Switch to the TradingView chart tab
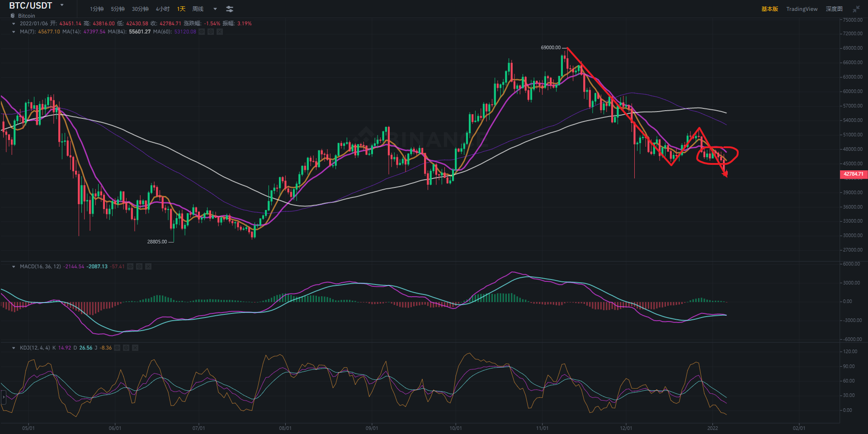 coord(802,9)
